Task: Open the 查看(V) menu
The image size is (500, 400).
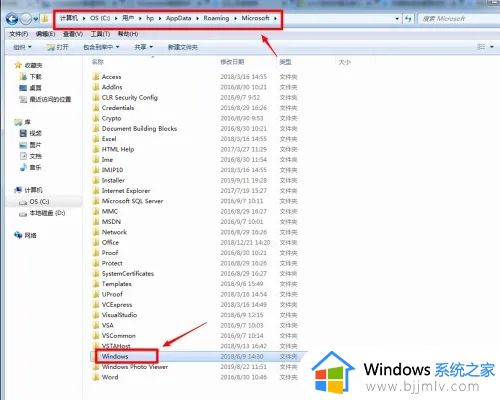Action: click(73, 34)
